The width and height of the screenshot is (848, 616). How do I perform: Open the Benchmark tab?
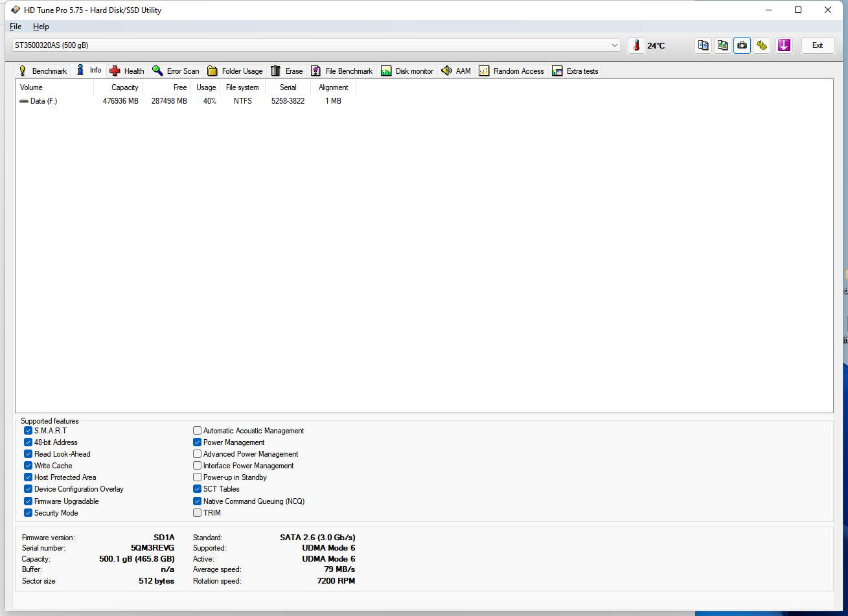click(x=42, y=71)
